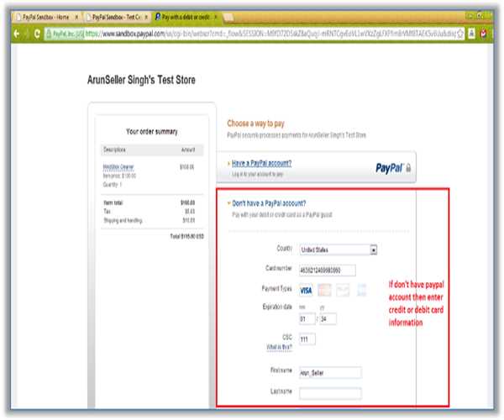Click the empty Last name field
Image resolution: width=504 pixels, height=420 pixels.
[x=328, y=392]
